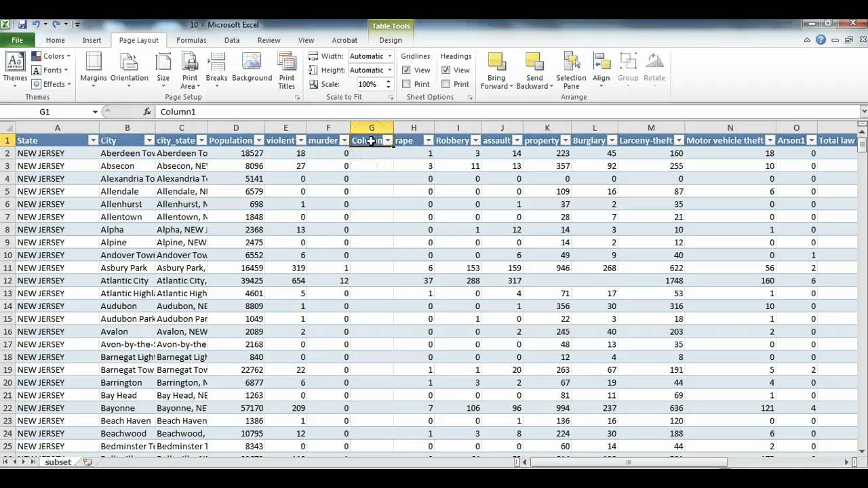Screen dimensions: 868x488
Task: Open the Margins options
Action: coord(94,70)
